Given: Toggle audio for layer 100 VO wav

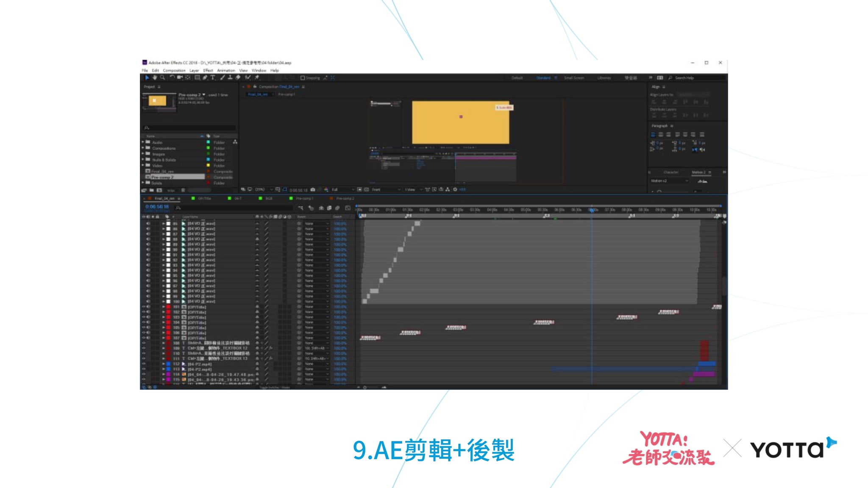Looking at the screenshot, I should pos(148,301).
